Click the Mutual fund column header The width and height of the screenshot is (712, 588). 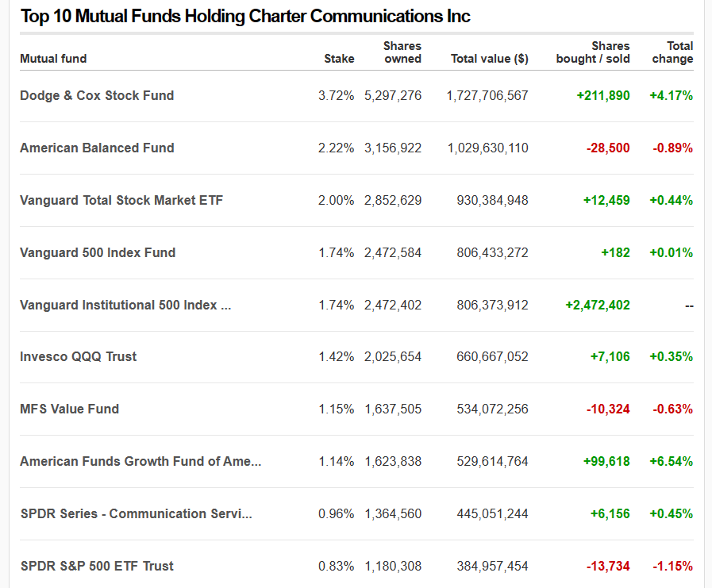coord(53,59)
